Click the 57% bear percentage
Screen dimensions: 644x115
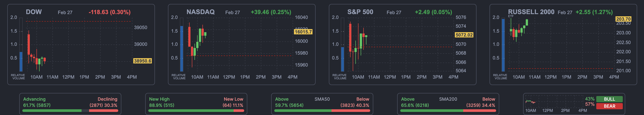pyautogui.click(x=590, y=104)
